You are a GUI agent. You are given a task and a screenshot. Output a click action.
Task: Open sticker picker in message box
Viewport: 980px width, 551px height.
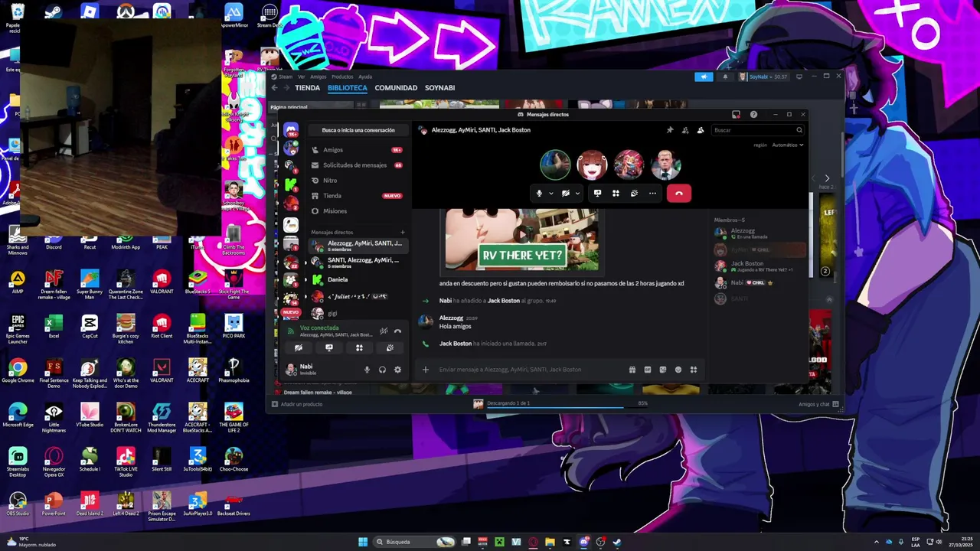click(x=663, y=370)
